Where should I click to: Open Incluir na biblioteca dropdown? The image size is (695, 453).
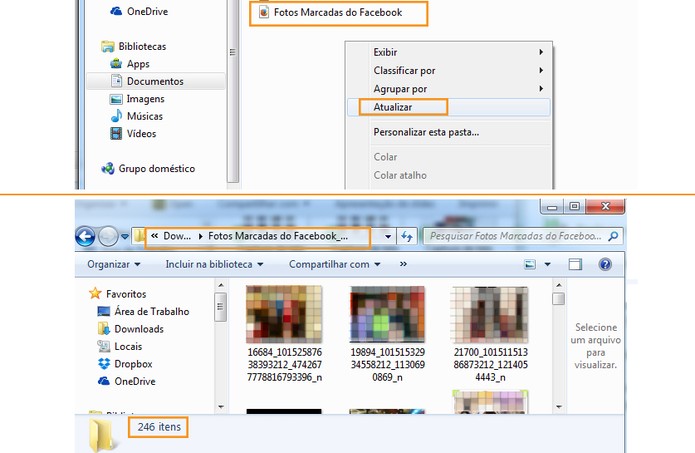[x=215, y=264]
